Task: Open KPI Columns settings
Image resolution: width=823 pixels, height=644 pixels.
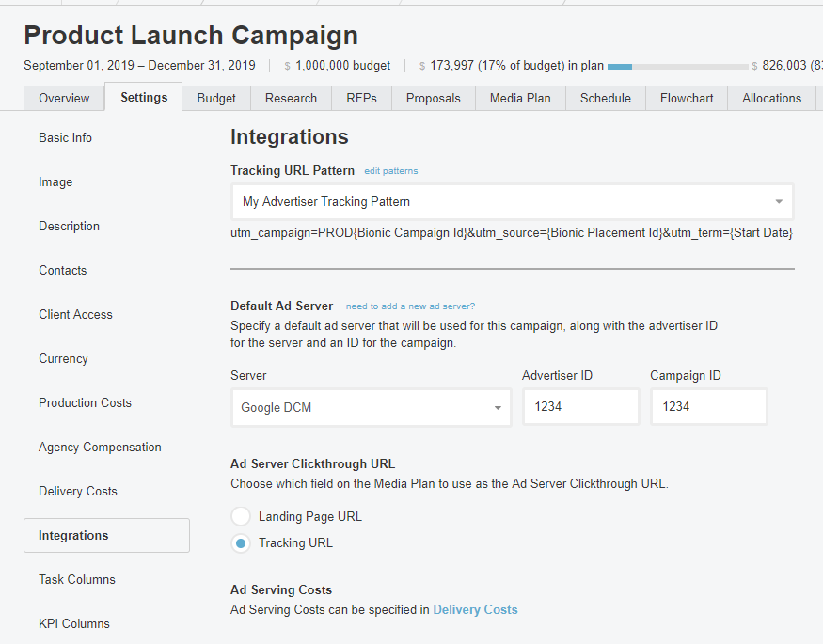Action: [74, 623]
